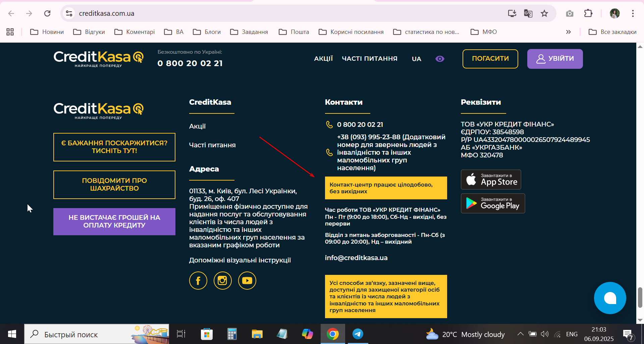Open the footer Часті питання link
The height and width of the screenshot is (344, 644).
212,145
